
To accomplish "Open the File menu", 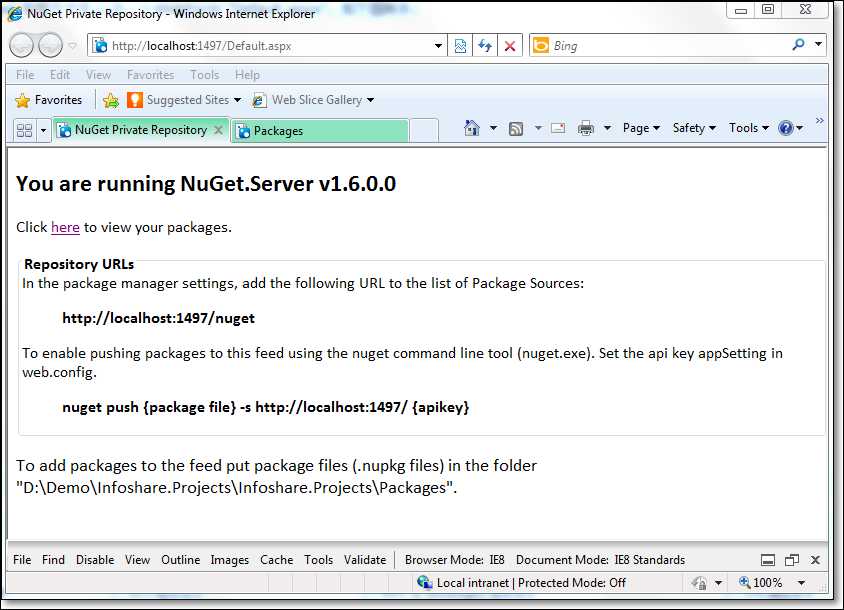I will pos(25,75).
